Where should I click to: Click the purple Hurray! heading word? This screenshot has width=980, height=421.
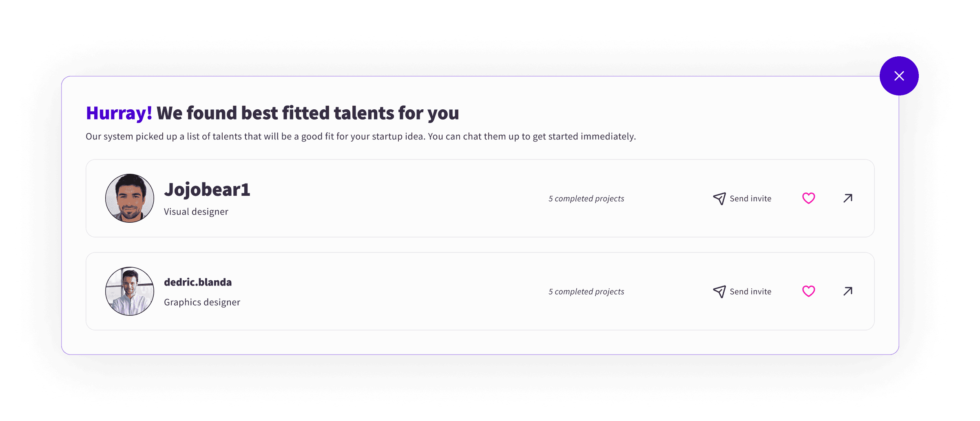coord(119,113)
